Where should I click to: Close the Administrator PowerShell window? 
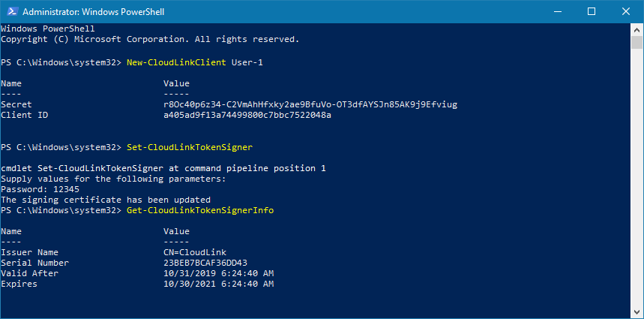(626, 12)
